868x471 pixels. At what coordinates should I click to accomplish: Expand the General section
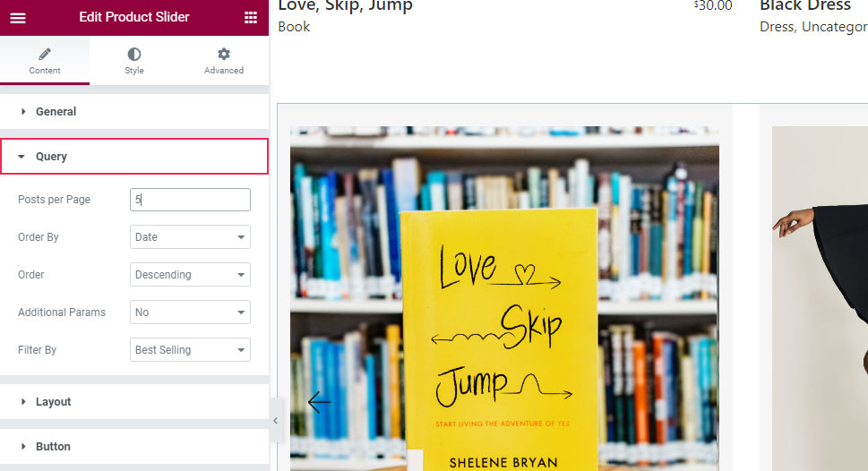tap(56, 112)
